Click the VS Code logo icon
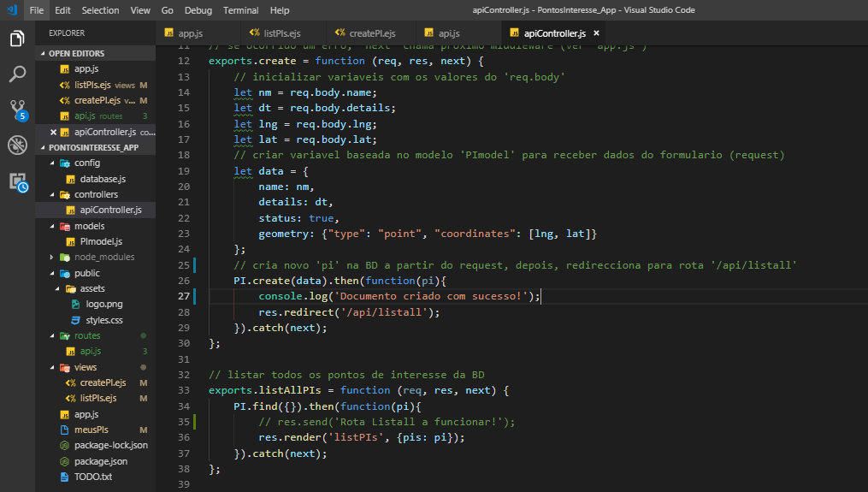Viewport: 868px width, 492px height. [11, 10]
